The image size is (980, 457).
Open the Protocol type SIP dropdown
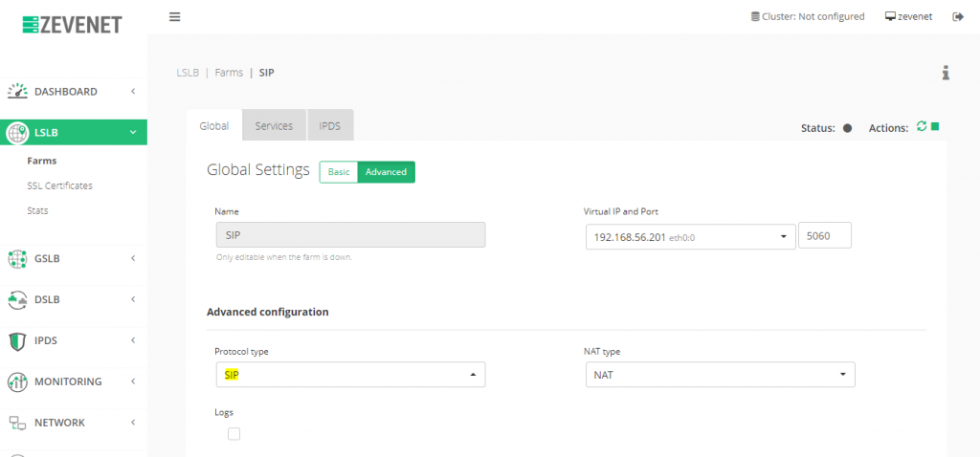tap(350, 375)
